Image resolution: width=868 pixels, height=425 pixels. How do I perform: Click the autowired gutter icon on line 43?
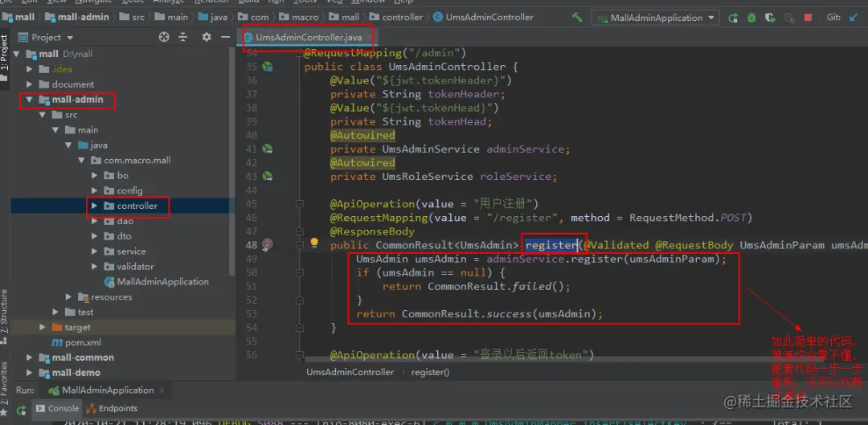(268, 177)
